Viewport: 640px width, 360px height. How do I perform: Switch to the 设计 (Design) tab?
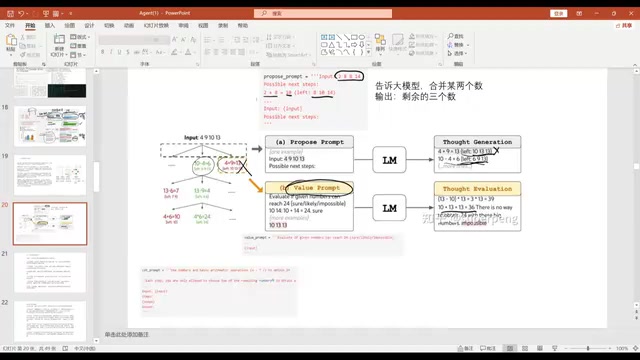(x=89, y=25)
